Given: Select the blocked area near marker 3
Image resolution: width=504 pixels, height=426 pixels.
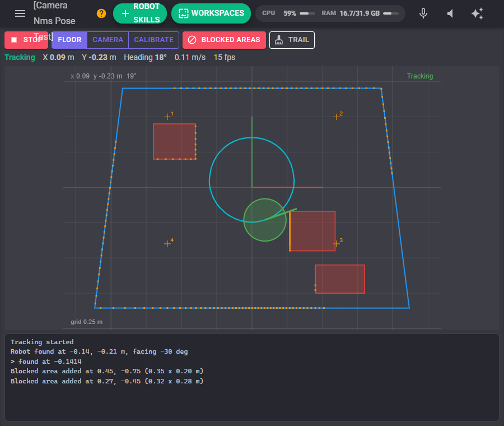Looking at the screenshot, I should [312, 231].
